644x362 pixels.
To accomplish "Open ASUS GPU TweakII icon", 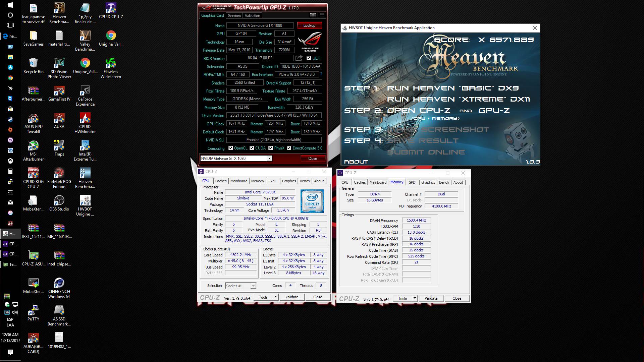I will (34, 123).
